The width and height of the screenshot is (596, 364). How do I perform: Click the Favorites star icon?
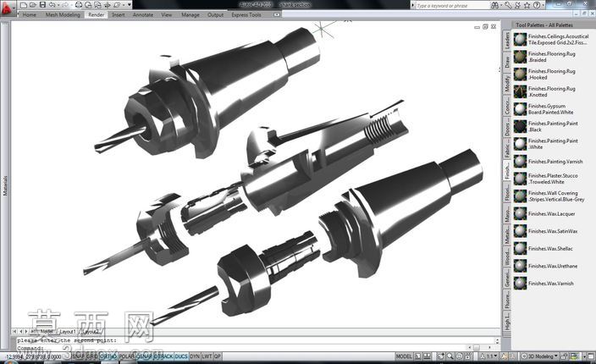pos(527,5)
